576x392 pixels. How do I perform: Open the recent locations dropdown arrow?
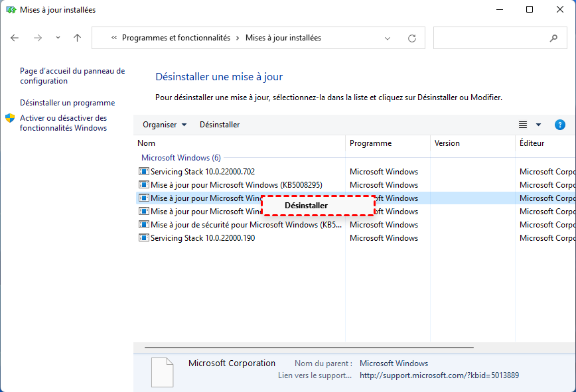click(x=58, y=38)
